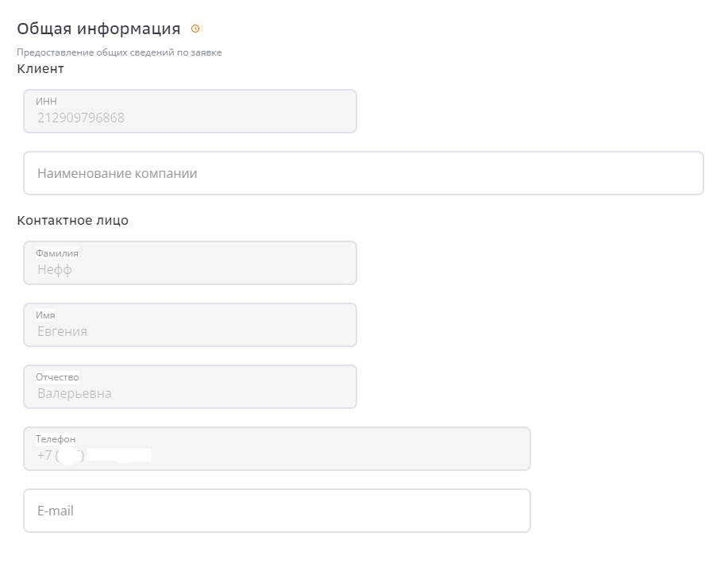This screenshot has width=728, height=571.
Task: Select the surname value 'Нефф'
Action: [x=55, y=269]
